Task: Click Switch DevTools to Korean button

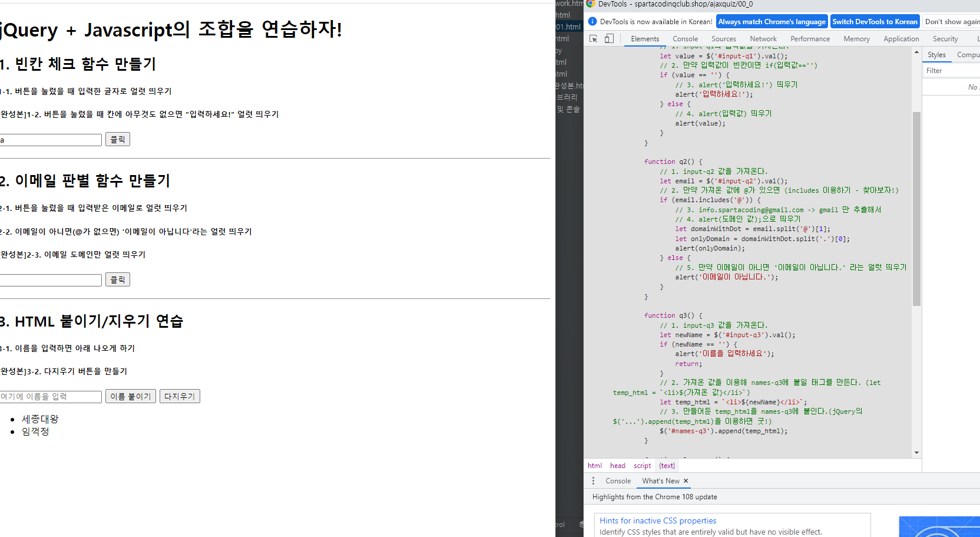Action: 875,22
